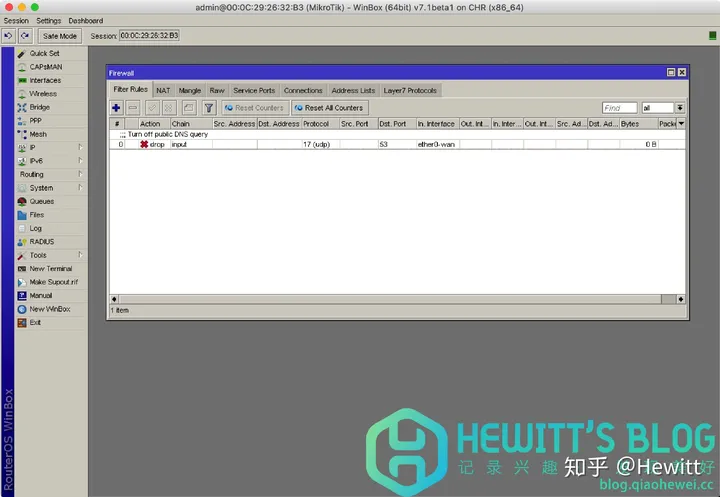Expand the System submenu arrow
This screenshot has width=720, height=497.
[x=80, y=187]
